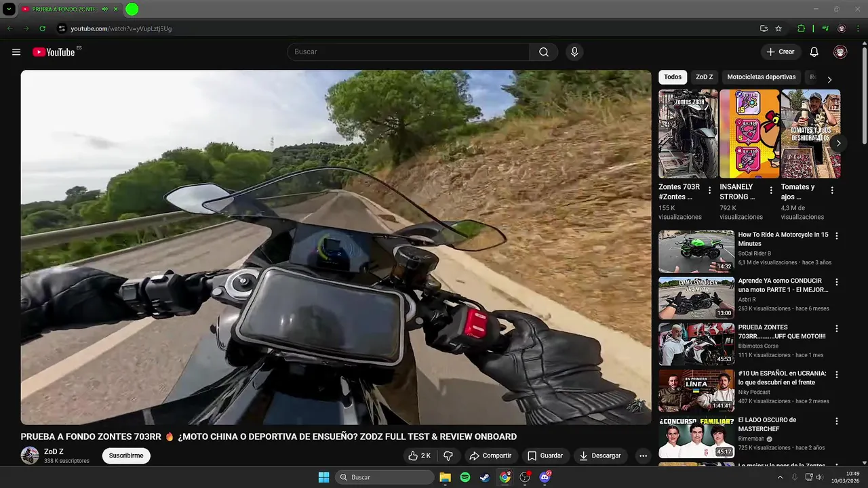The image size is (868, 488).
Task: Click the search magnifier button
Action: [544, 52]
